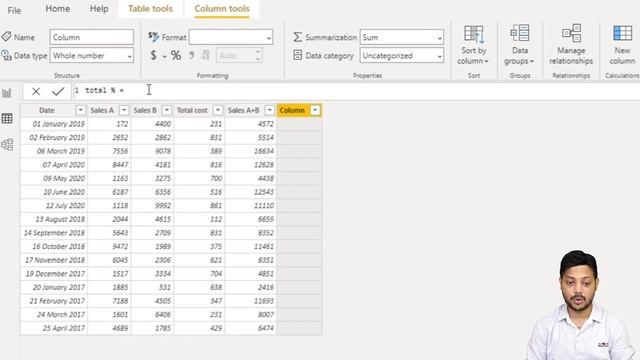The image size is (640, 360).
Task: Click the column Name input field
Action: [91, 37]
